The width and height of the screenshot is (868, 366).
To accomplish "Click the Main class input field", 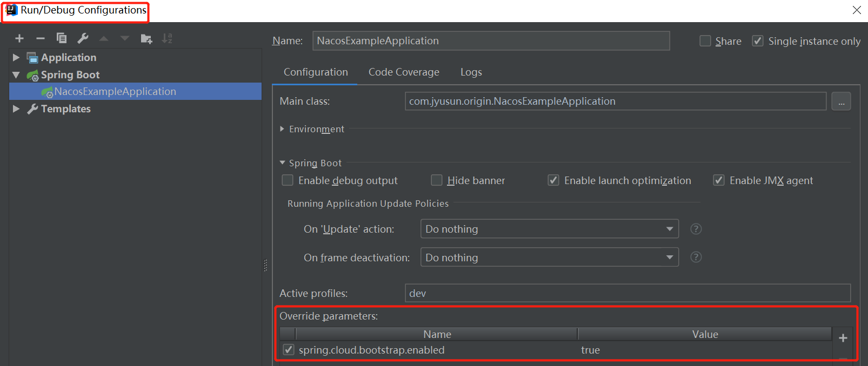I will click(x=616, y=101).
